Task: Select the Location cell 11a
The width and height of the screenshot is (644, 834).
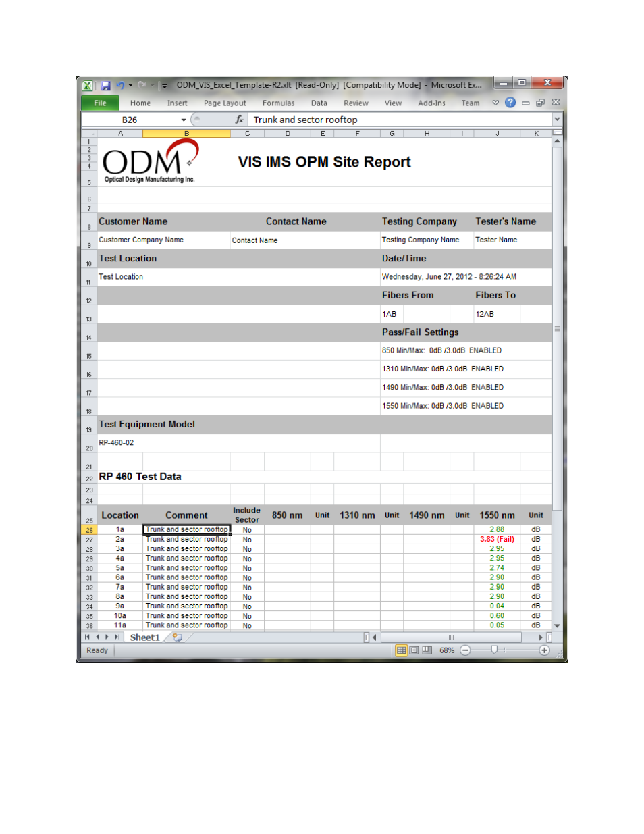Action: tap(120, 625)
